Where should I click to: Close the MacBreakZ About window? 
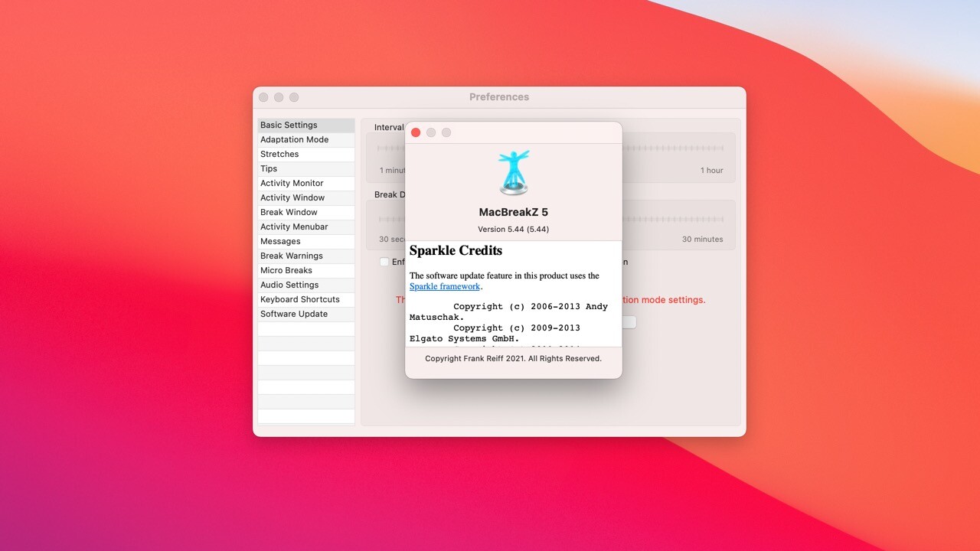coord(416,132)
